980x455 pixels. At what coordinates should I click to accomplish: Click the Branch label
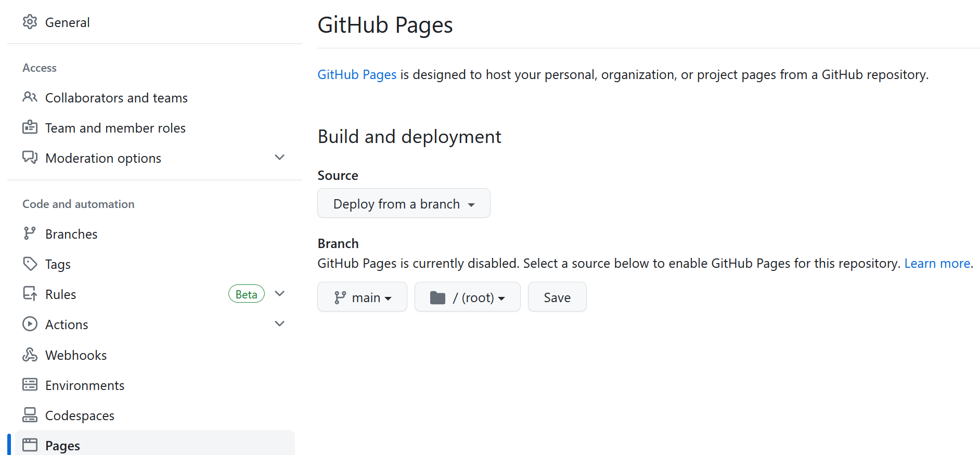point(338,243)
